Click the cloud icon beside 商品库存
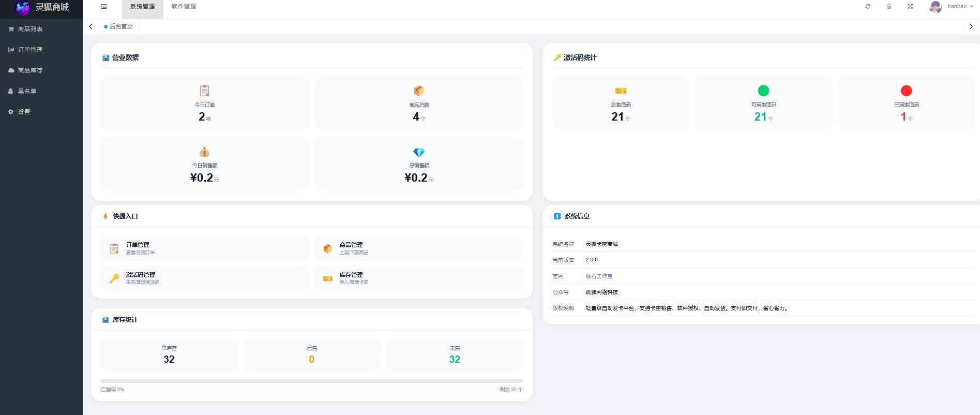The height and width of the screenshot is (415, 980). coord(11,70)
